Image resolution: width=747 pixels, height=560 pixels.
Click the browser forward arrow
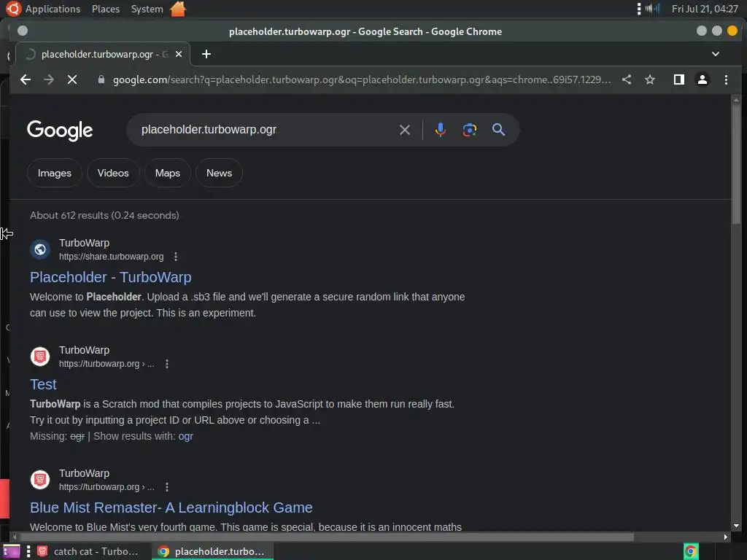click(x=49, y=79)
